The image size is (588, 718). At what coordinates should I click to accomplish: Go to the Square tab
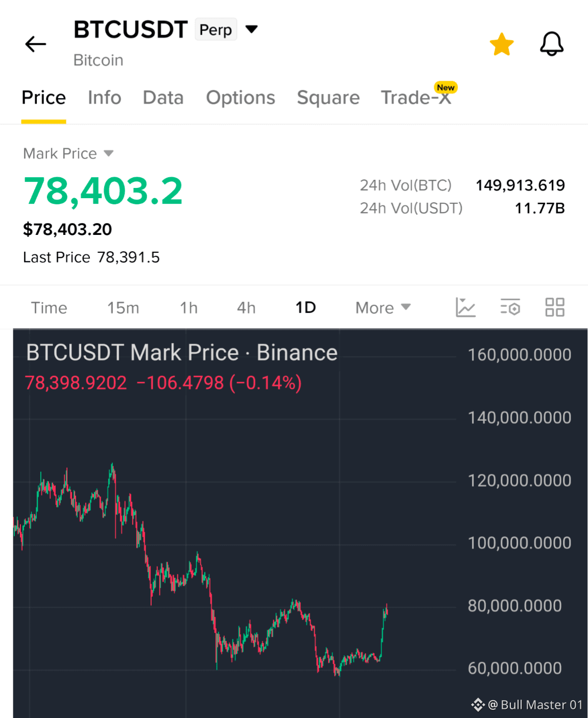pyautogui.click(x=328, y=98)
